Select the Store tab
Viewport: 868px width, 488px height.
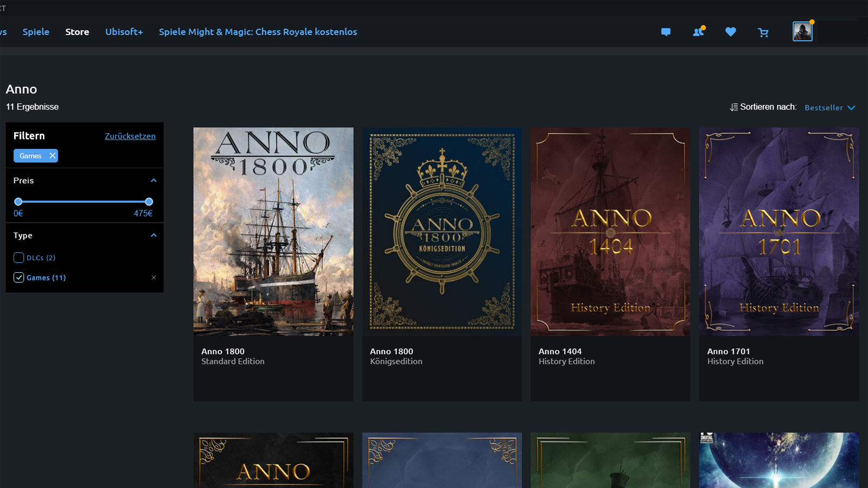(x=77, y=32)
